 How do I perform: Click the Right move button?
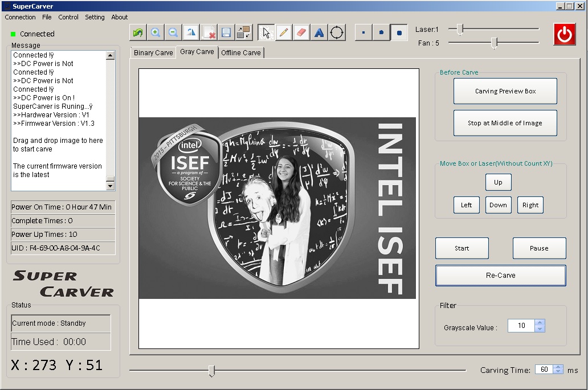click(530, 205)
